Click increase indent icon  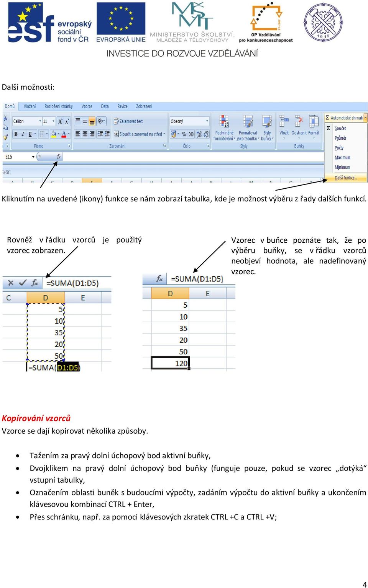click(x=107, y=134)
